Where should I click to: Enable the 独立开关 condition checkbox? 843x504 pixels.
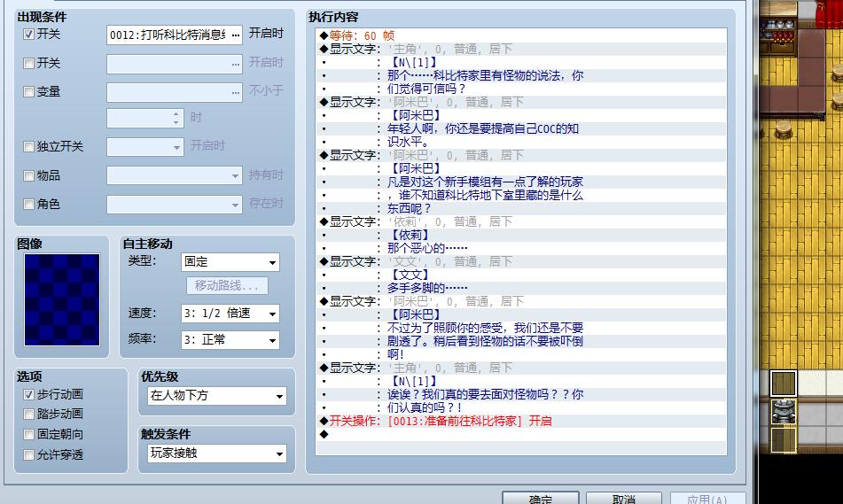pyautogui.click(x=29, y=147)
